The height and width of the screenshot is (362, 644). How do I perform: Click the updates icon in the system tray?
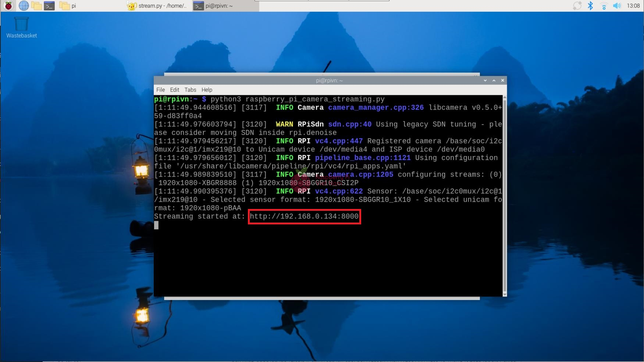pos(577,6)
